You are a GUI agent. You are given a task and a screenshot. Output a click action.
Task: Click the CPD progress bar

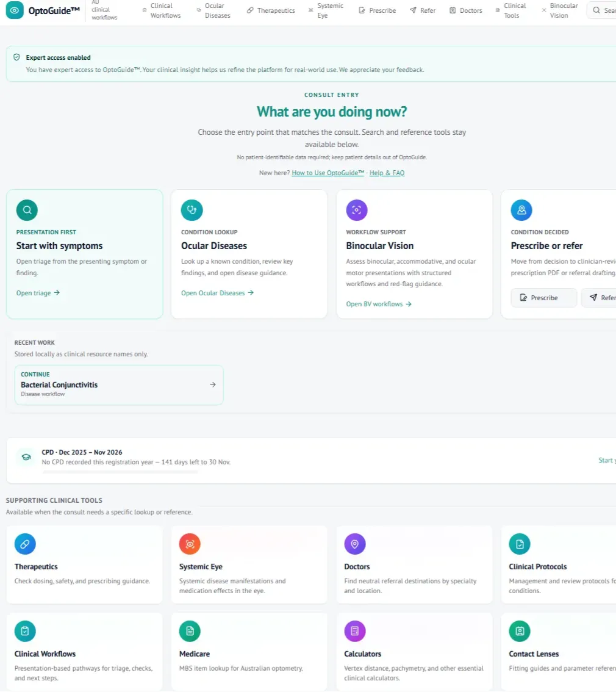(x=120, y=472)
